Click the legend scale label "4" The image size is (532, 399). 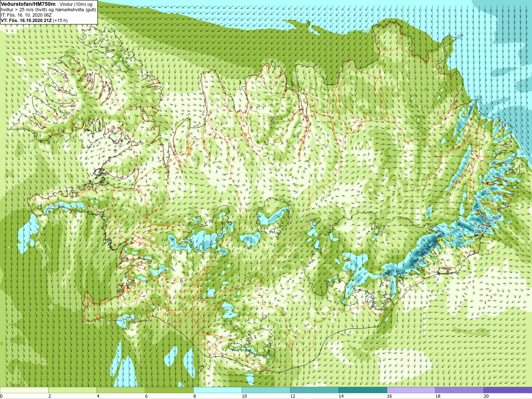[98, 396]
